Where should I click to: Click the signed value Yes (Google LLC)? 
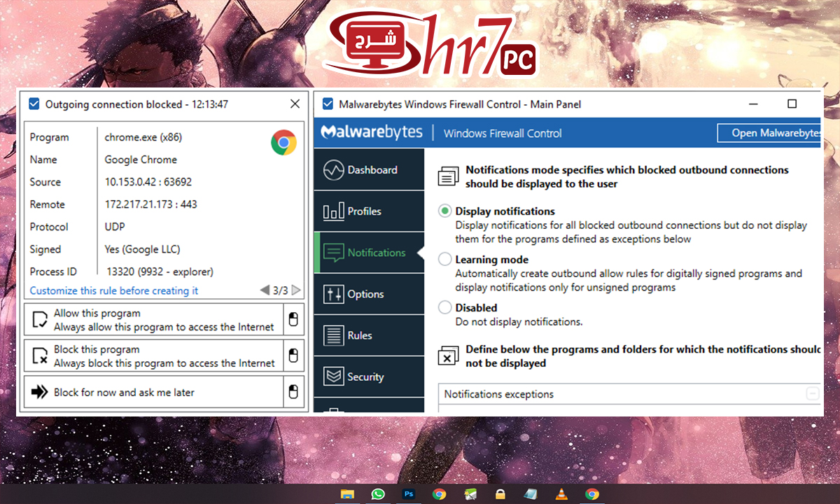tap(143, 249)
